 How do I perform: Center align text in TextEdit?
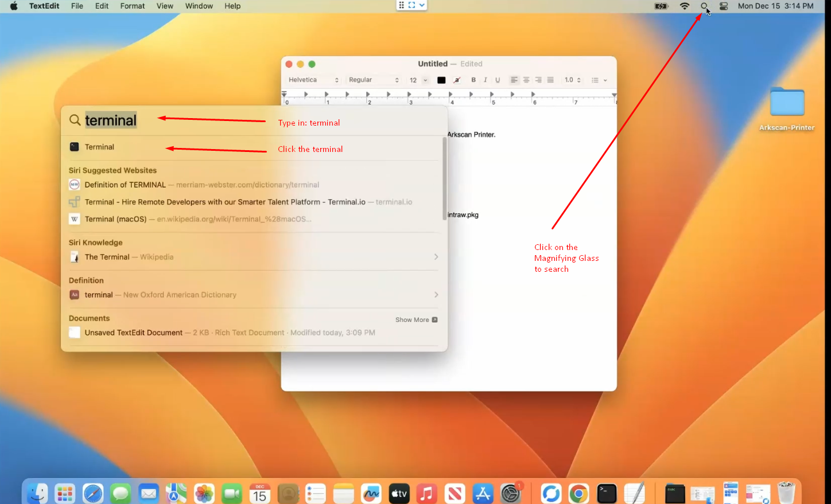tap(526, 80)
